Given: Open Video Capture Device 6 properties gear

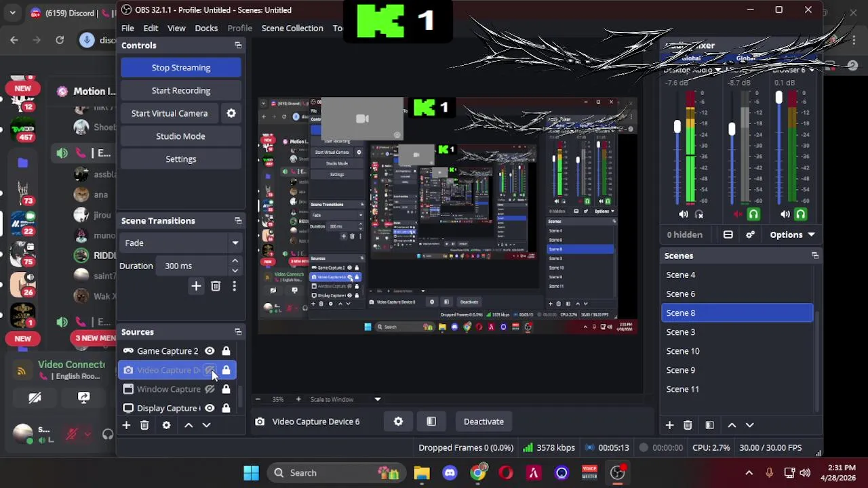Looking at the screenshot, I should (x=398, y=422).
